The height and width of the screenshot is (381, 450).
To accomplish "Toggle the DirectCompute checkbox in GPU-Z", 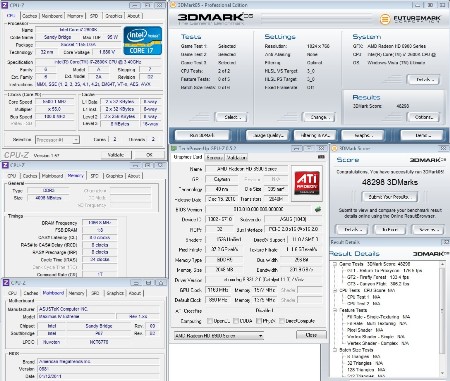I will tap(282, 321).
